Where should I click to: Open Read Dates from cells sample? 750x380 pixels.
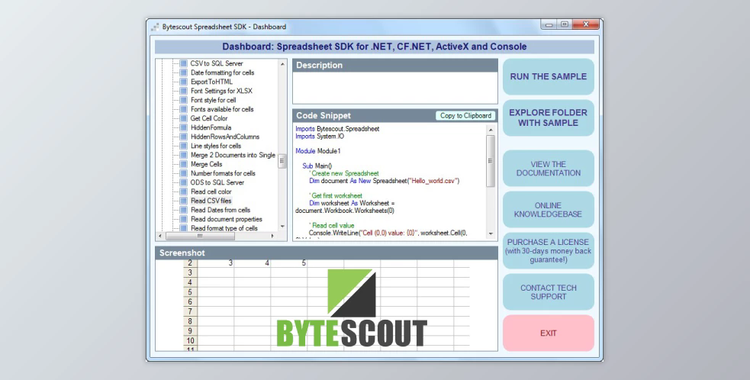tap(221, 210)
